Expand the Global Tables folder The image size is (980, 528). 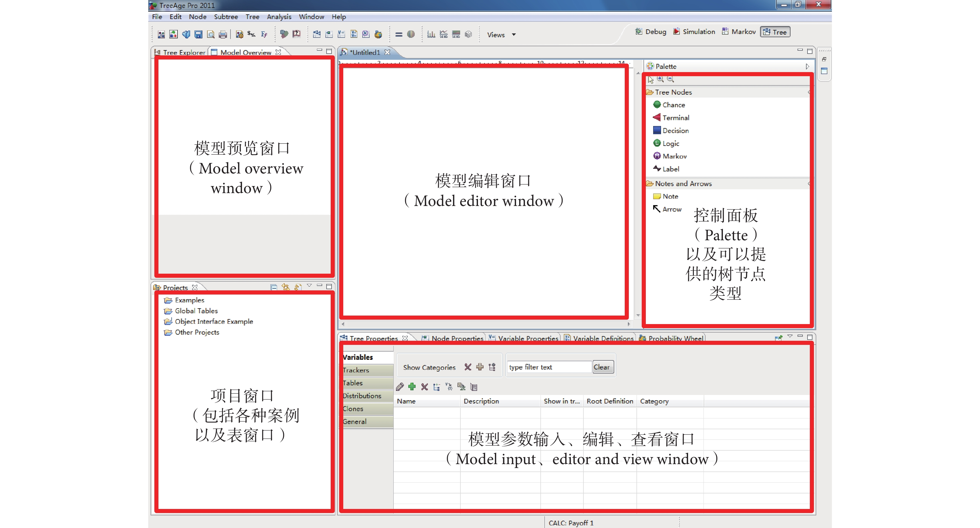pyautogui.click(x=191, y=311)
